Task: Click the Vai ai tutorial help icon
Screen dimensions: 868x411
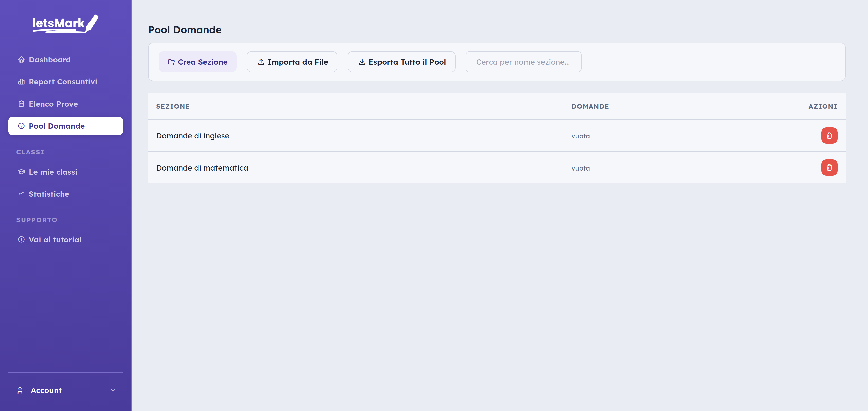Action: pos(21,240)
